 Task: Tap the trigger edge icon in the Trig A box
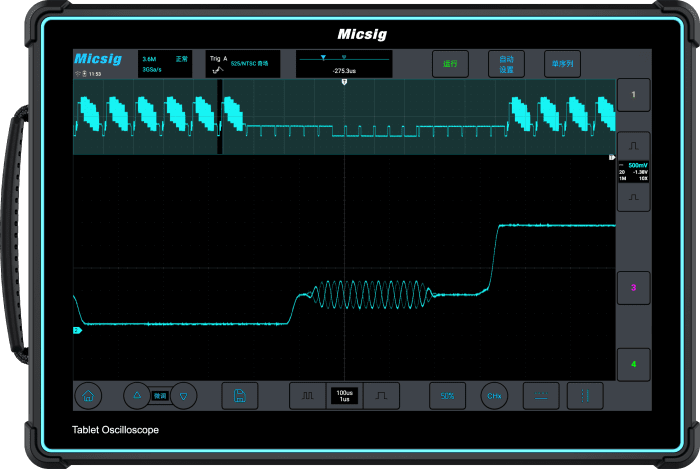(x=217, y=70)
